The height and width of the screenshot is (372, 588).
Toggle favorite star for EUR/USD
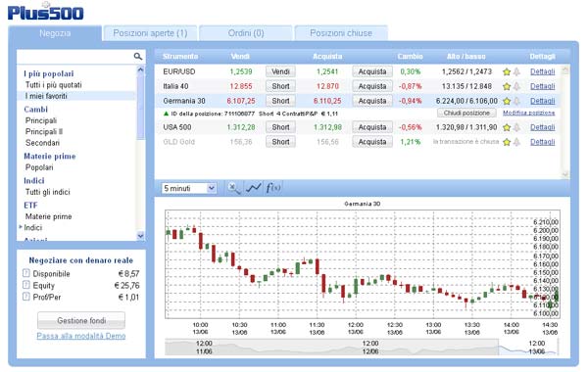pyautogui.click(x=507, y=71)
